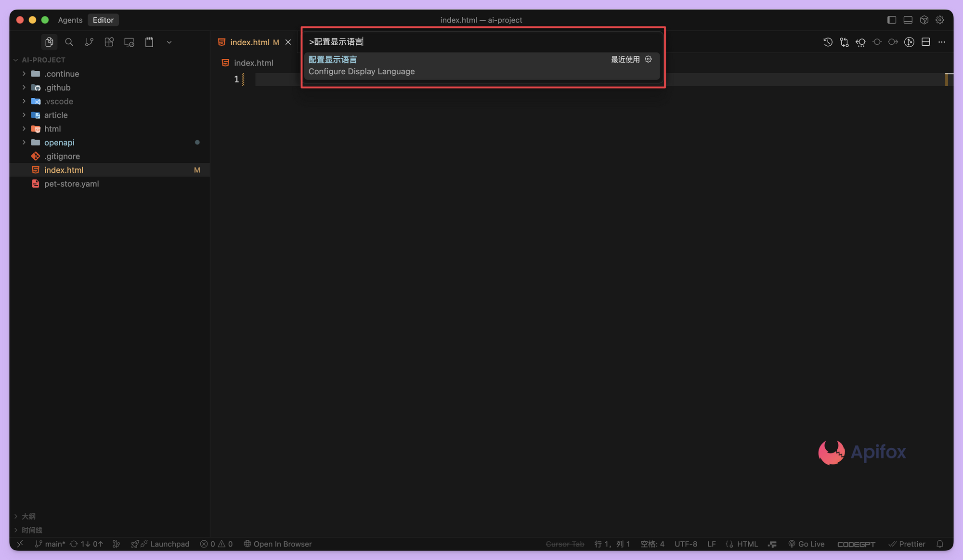The image size is (963, 560).
Task: Open the Extensions view icon
Action: 109,42
